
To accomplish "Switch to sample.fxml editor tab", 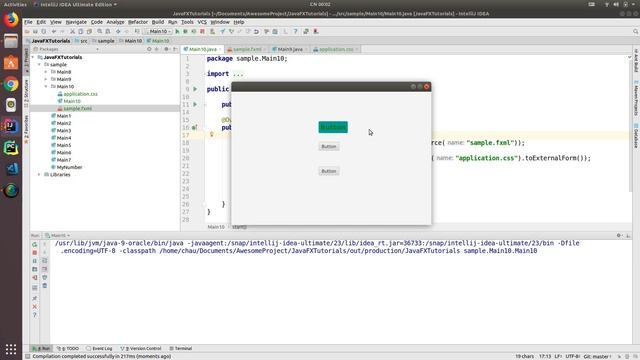I will [x=247, y=49].
